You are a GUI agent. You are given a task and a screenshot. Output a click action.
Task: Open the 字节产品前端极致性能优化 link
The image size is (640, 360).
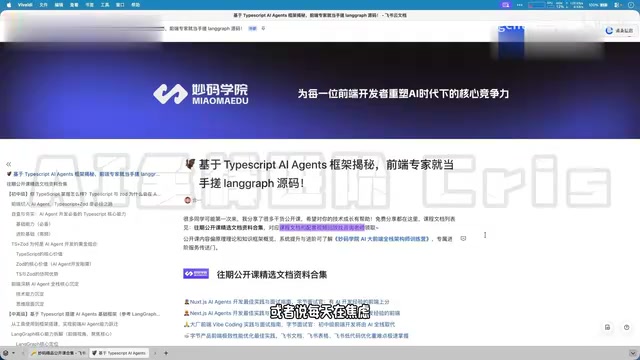pos(296,336)
